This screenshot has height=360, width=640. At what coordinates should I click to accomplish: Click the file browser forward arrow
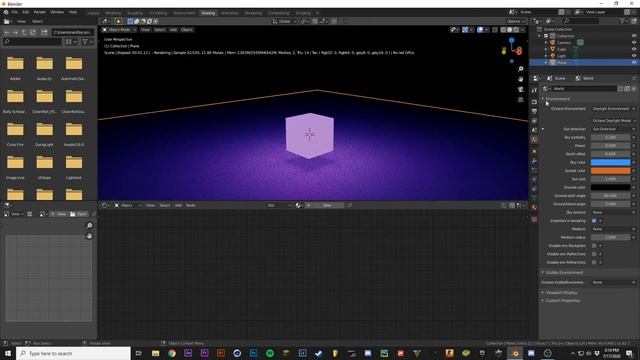pyautogui.click(x=15, y=32)
